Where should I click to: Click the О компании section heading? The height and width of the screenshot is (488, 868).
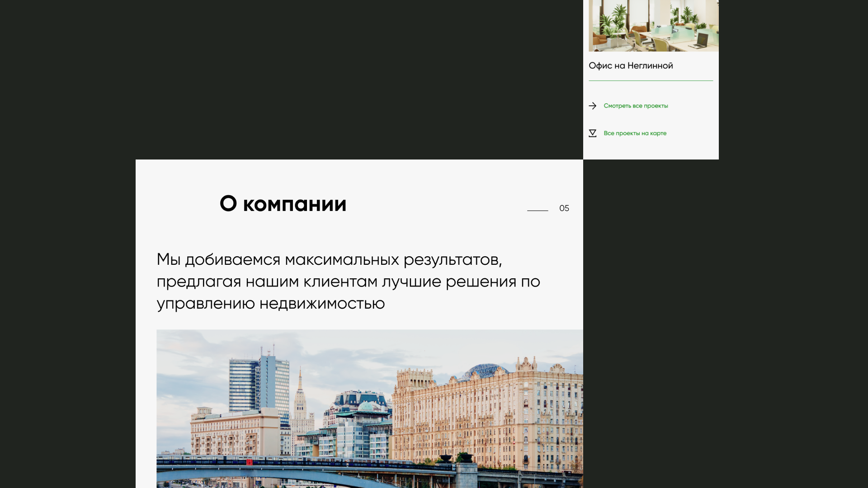(x=283, y=204)
